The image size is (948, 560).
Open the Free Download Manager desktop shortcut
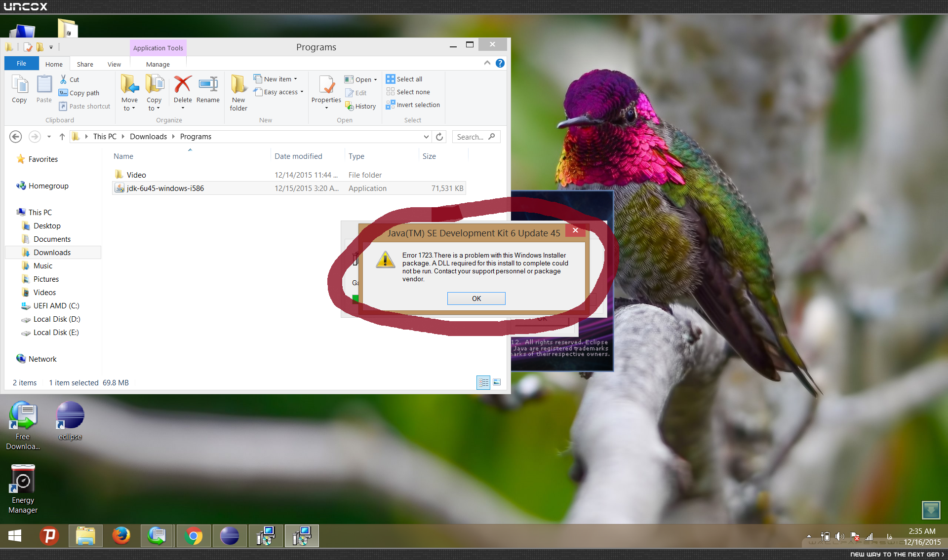tap(23, 425)
